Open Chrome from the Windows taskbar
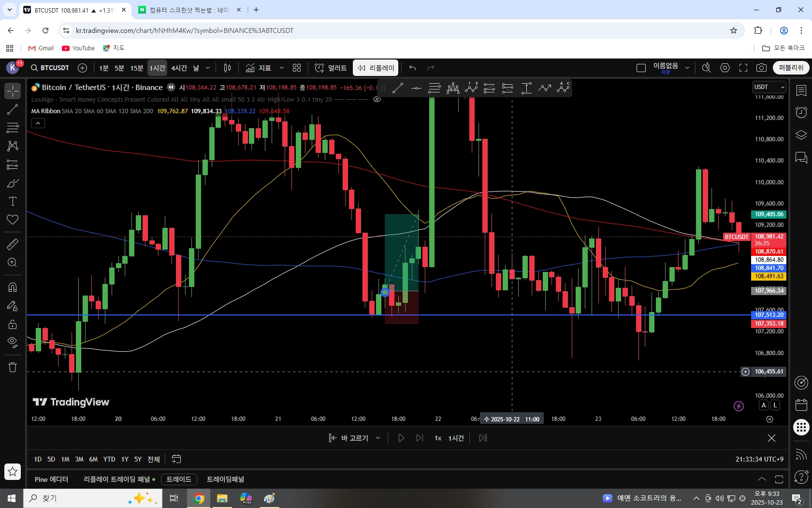The width and height of the screenshot is (812, 508). [x=199, y=498]
